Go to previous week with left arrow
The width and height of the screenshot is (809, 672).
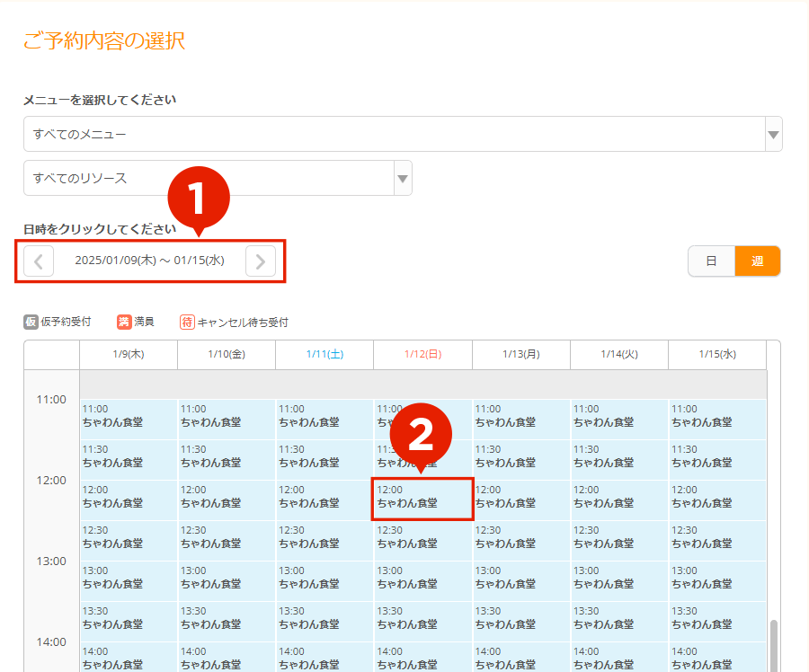pyautogui.click(x=39, y=261)
